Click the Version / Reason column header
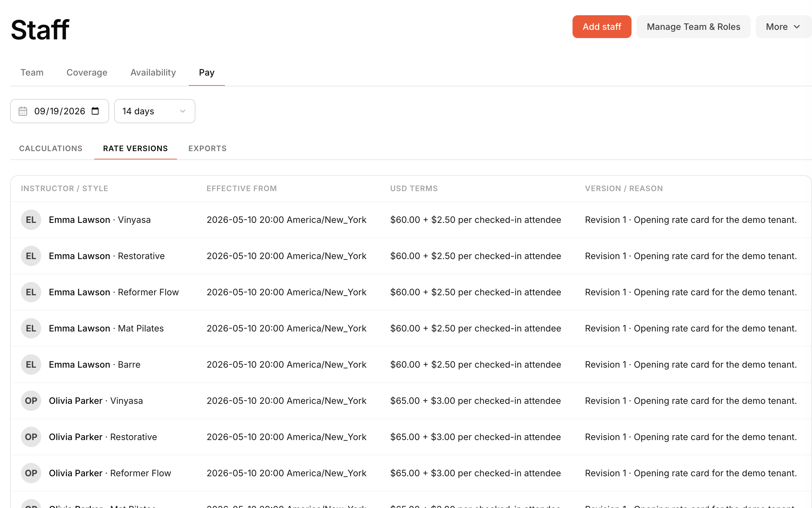Viewport: 812px width, 508px height. [624, 189]
